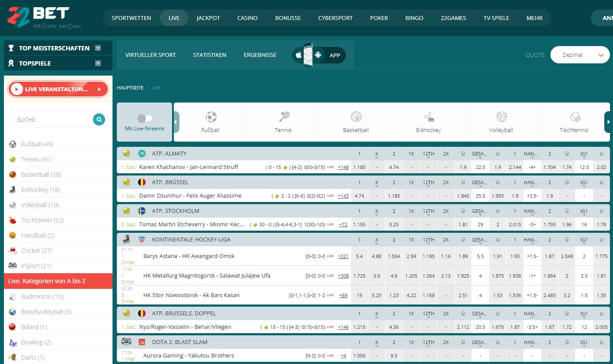613x364 pixels.
Task: Open the Statistiken link
Action: click(209, 55)
